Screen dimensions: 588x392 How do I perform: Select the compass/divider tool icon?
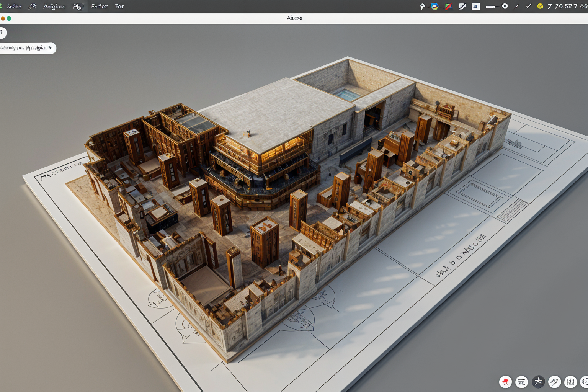click(x=554, y=382)
